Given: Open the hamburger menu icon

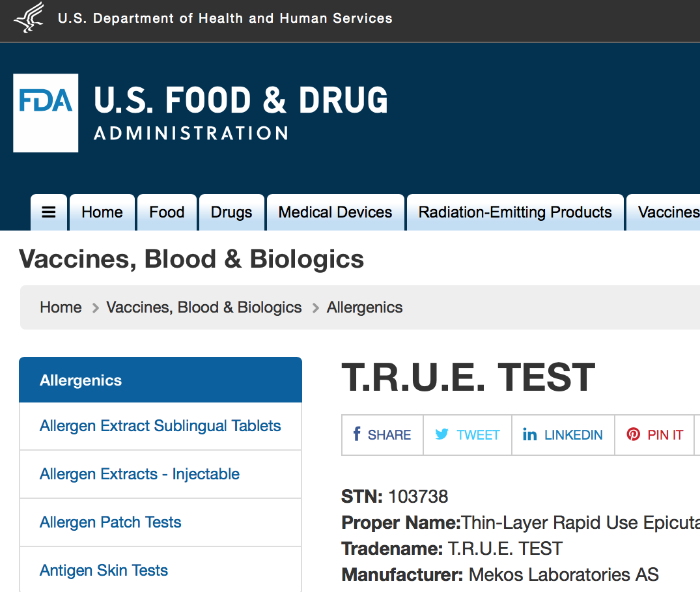Looking at the screenshot, I should click(49, 212).
